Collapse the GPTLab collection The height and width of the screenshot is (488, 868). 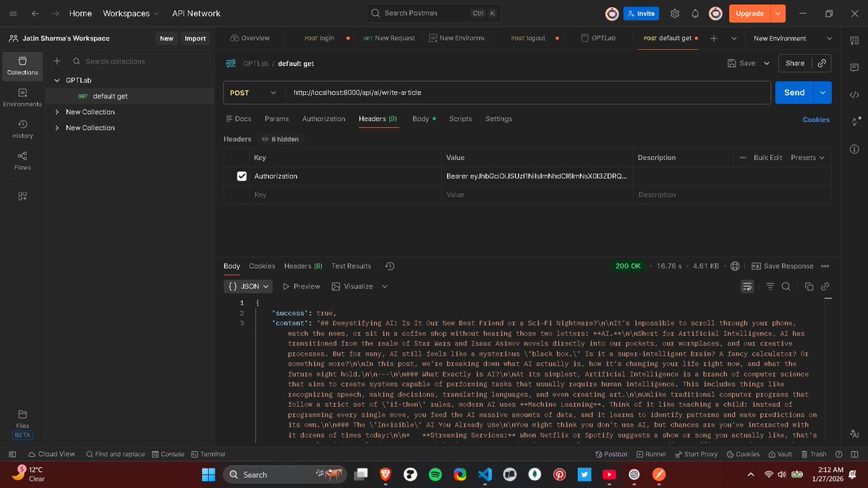(x=57, y=80)
